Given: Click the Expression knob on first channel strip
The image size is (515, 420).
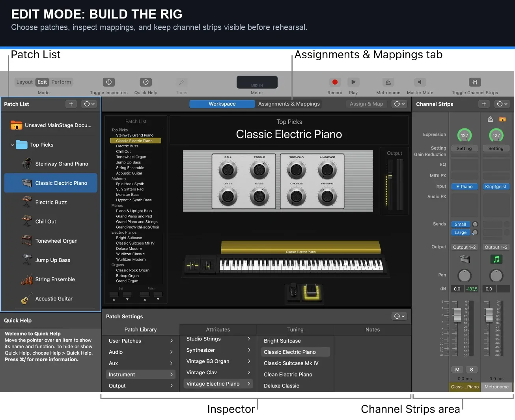Looking at the screenshot, I should pyautogui.click(x=465, y=135).
